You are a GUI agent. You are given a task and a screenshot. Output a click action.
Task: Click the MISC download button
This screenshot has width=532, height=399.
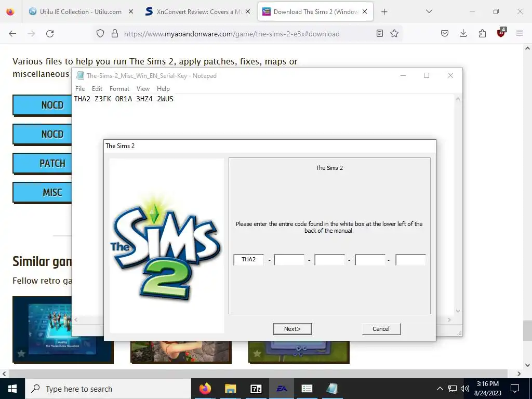click(42, 193)
